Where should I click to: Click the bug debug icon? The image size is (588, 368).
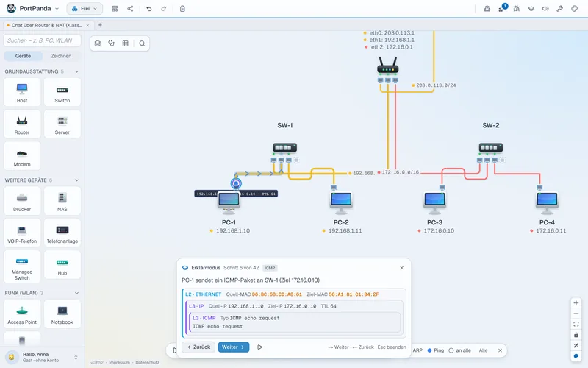pyautogui.click(x=517, y=9)
